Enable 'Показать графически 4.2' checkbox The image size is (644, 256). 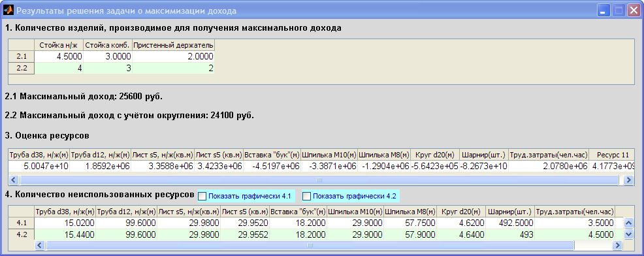306,197
